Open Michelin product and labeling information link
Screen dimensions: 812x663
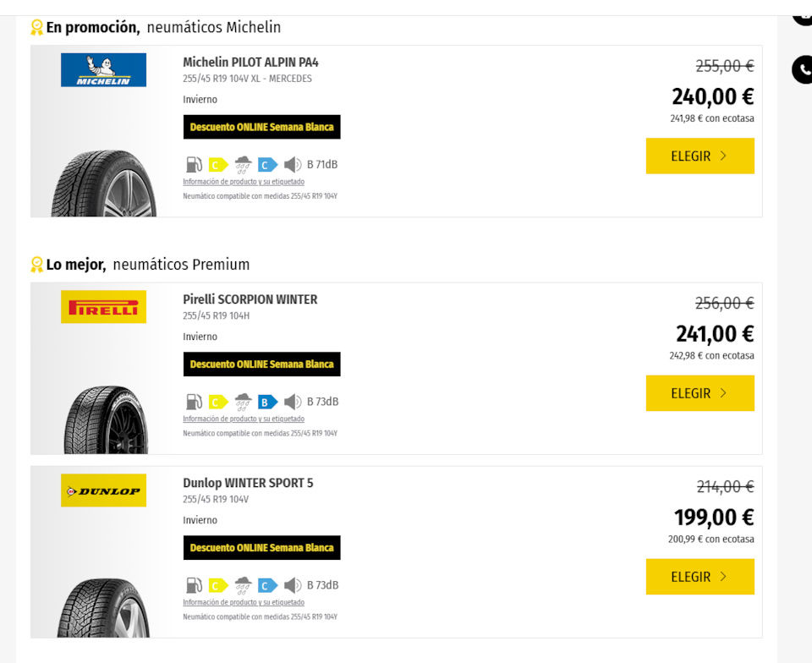coord(244,182)
